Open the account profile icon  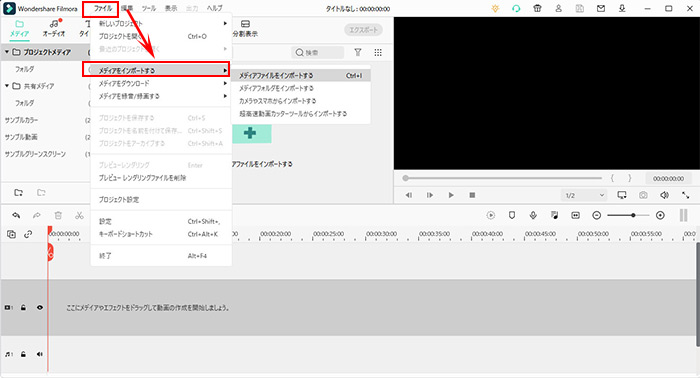coord(558,8)
